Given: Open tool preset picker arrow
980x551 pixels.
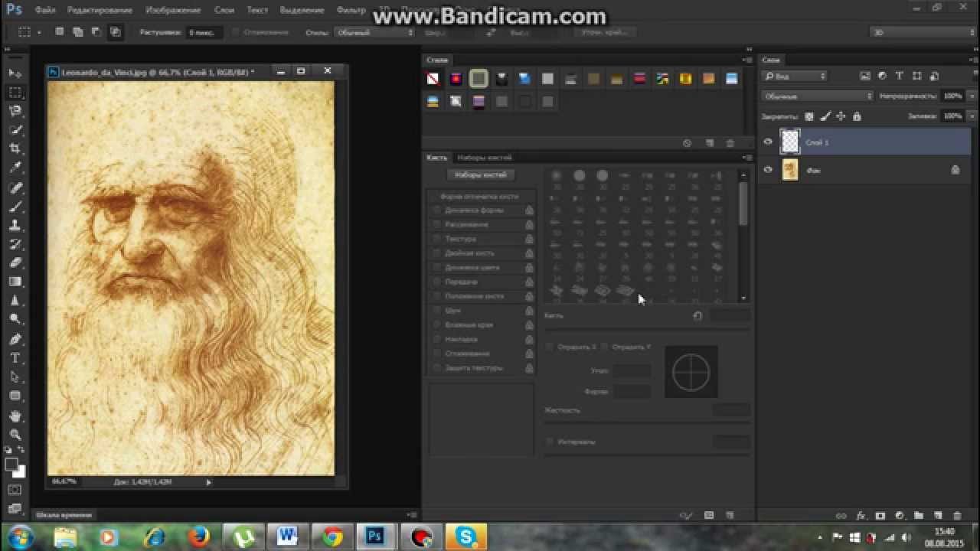Looking at the screenshot, I should pyautogui.click(x=39, y=32).
